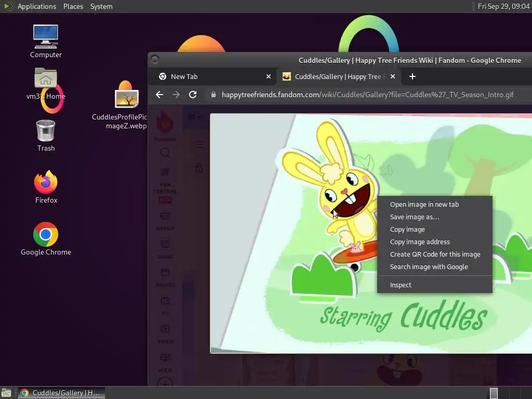The width and height of the screenshot is (532, 399).
Task: Click the Chrome address bar URL
Action: (367, 95)
